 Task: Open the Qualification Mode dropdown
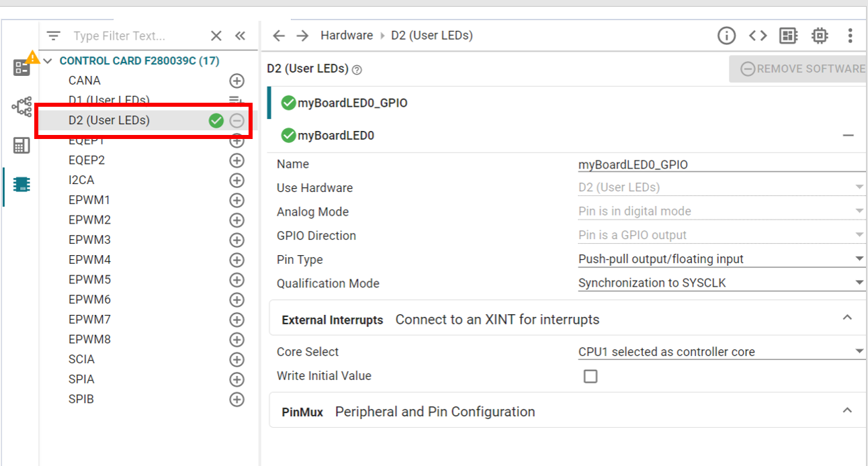[x=721, y=283]
